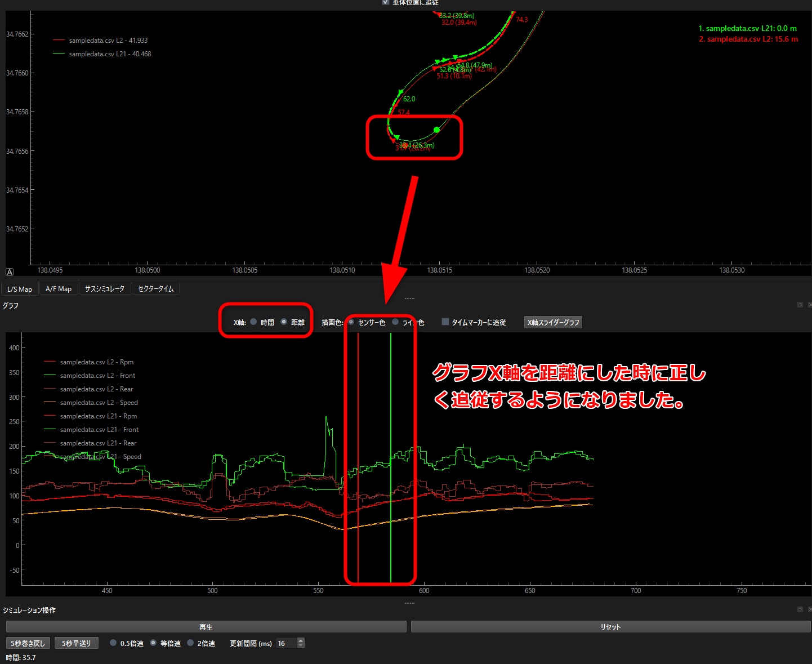The image size is (812, 664).
Task: Click map legend entry 'sampledata.csv L2 - 41.933'
Action: [100, 41]
